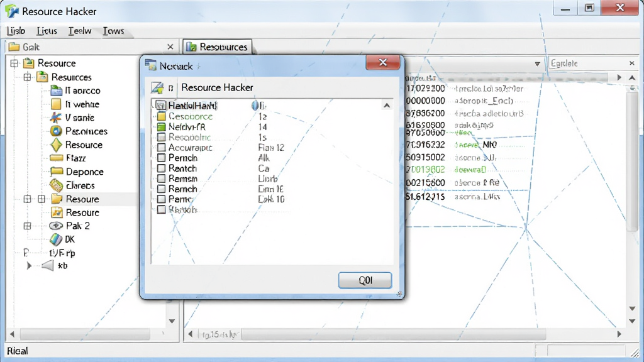Close the 'Nonack' dialog

click(383, 62)
